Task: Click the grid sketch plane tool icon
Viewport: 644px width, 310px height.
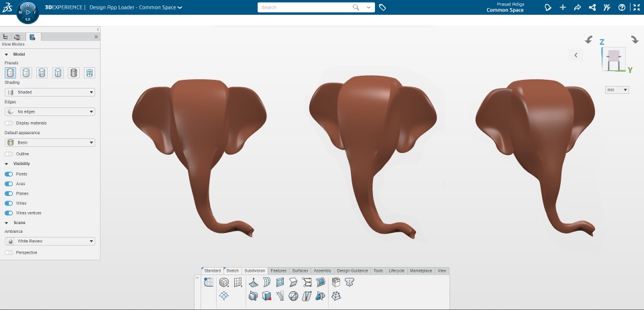Action: [x=209, y=282]
